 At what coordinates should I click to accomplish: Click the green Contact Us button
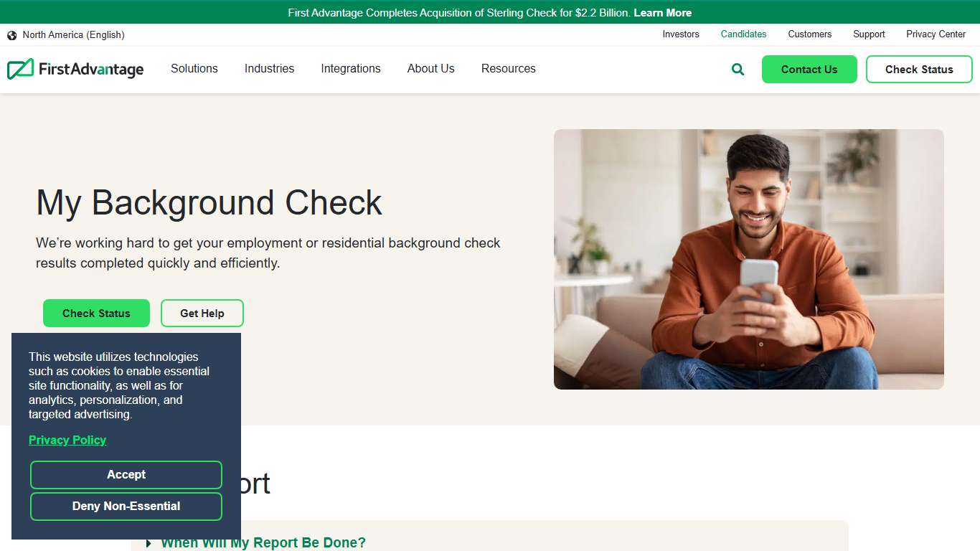point(809,69)
